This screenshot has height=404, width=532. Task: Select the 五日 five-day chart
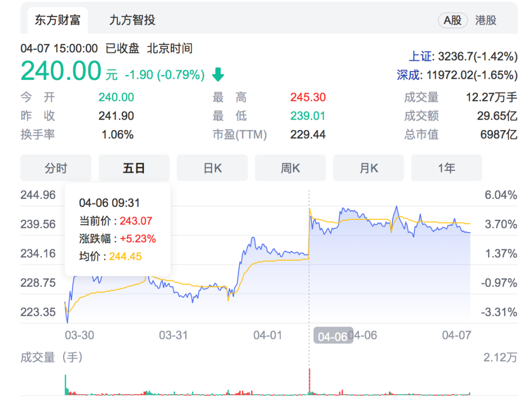click(133, 168)
